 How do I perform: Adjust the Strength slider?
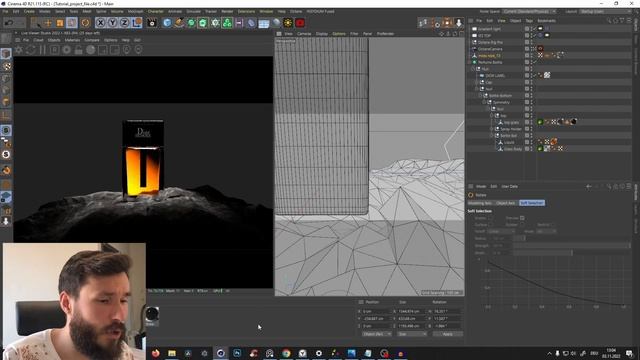(x=572, y=246)
